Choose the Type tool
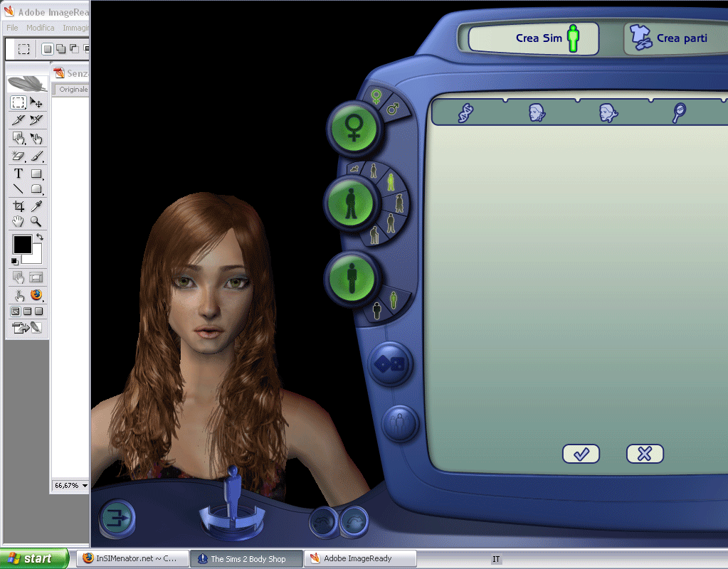This screenshot has width=728, height=569. coord(19,173)
